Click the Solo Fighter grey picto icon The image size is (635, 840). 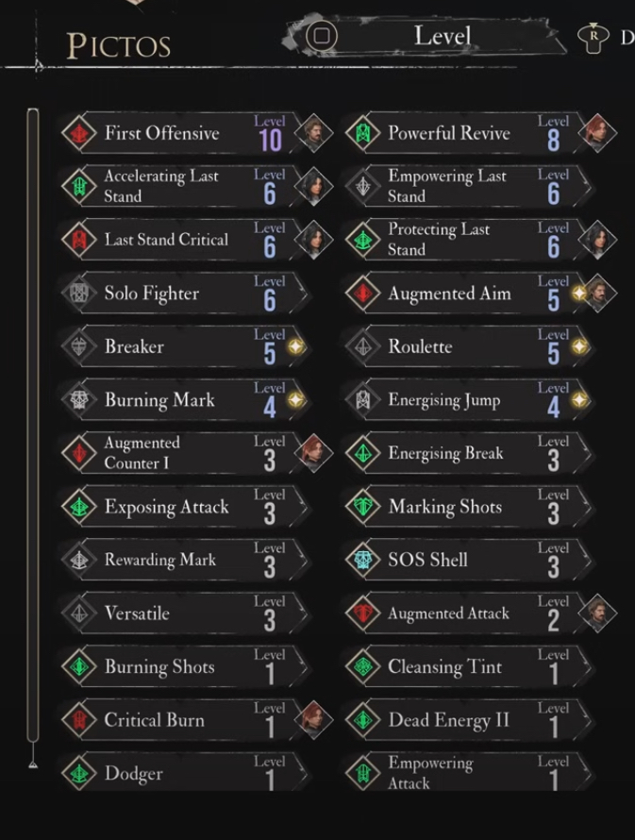point(79,294)
